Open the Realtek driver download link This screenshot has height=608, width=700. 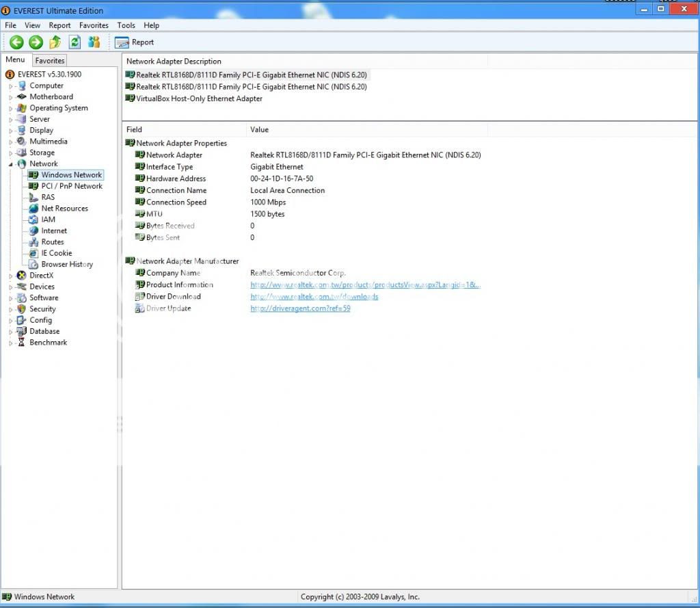[314, 297]
